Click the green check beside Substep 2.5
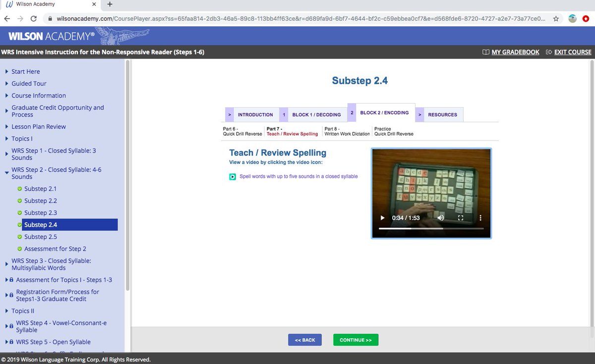The height and width of the screenshot is (364, 595). tap(20, 237)
